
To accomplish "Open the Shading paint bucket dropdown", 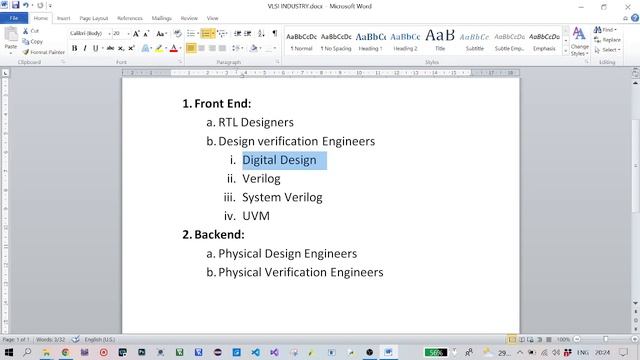I will tap(260, 48).
